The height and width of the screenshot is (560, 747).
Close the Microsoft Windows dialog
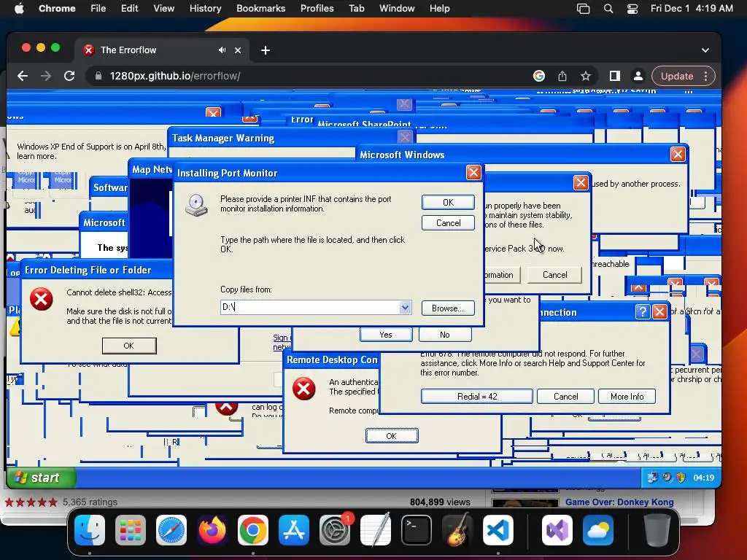(x=678, y=154)
